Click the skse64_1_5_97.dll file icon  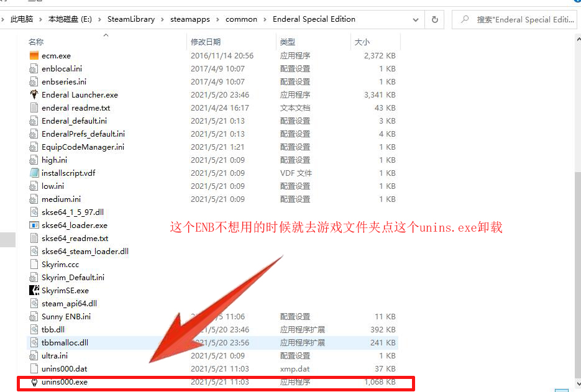34,212
